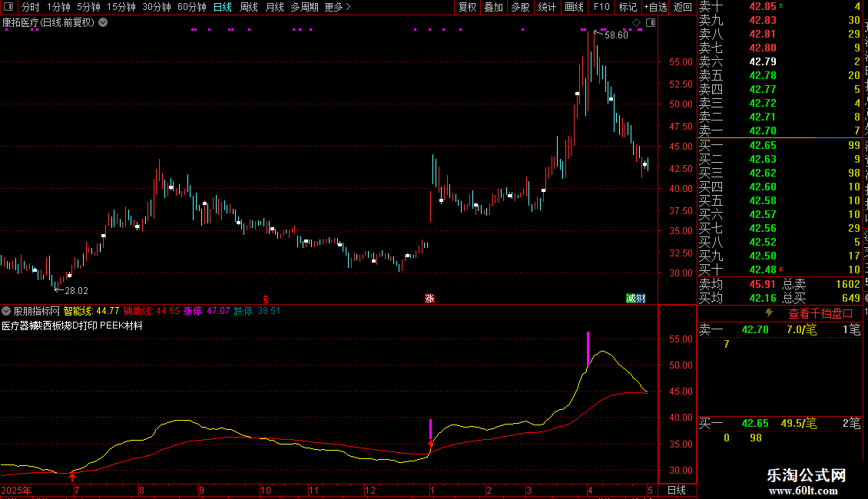Click the 卖六 42.79 ask row
The image size is (868, 499).
(780, 61)
